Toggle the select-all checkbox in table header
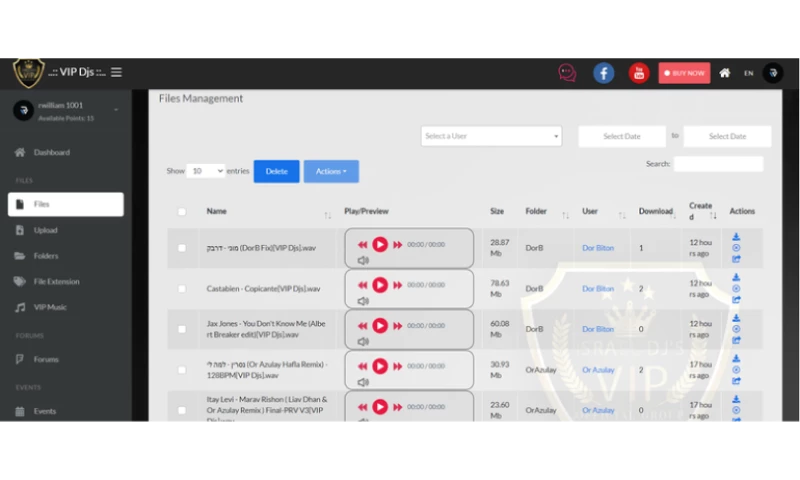The width and height of the screenshot is (800, 480). pyautogui.click(x=182, y=212)
